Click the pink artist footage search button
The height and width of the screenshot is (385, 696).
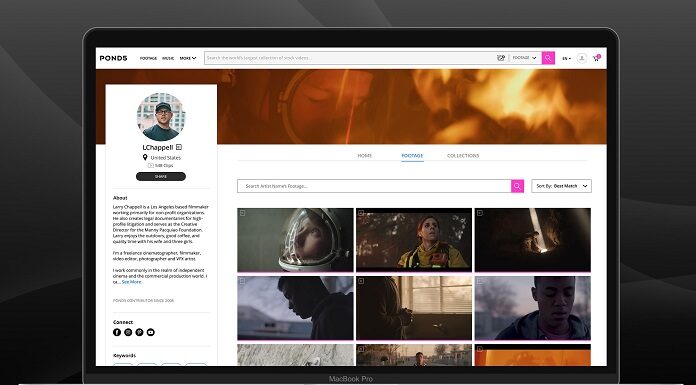tap(518, 186)
